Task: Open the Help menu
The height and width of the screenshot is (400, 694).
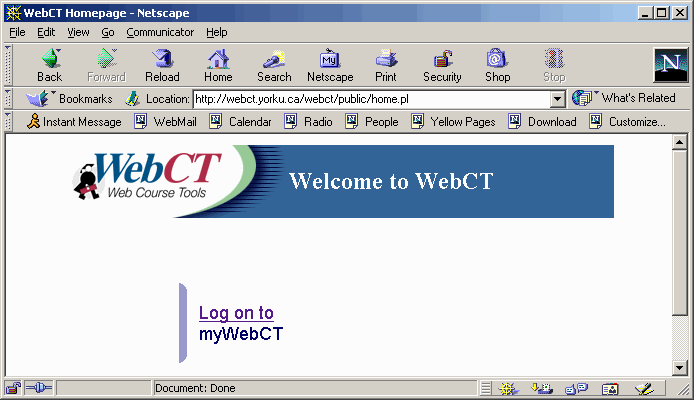Action: (216, 32)
